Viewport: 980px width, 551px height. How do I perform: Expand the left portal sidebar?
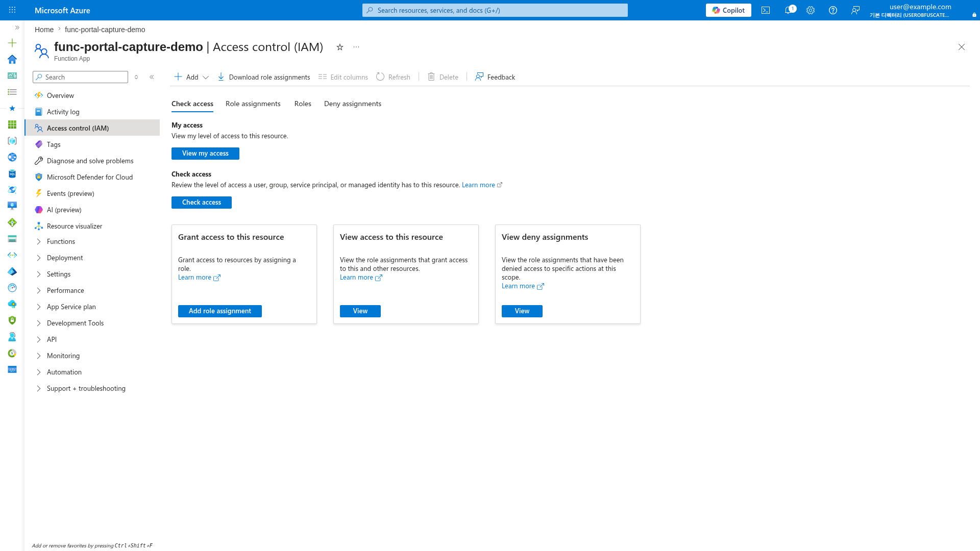[17, 28]
